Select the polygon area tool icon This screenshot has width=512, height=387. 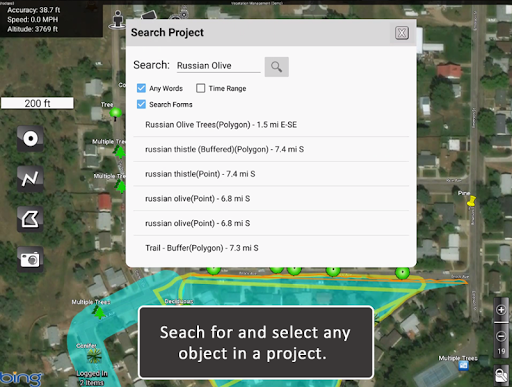(30, 219)
